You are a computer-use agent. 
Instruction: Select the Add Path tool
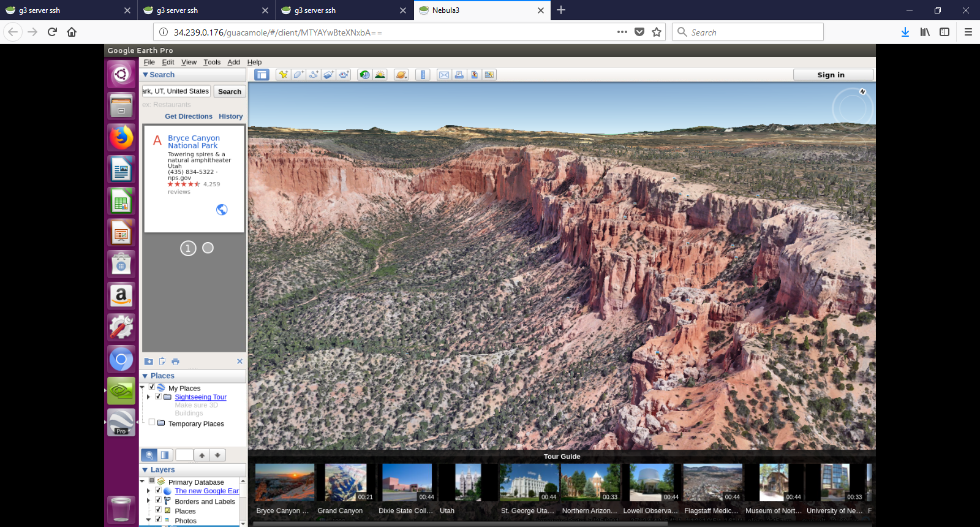tap(314, 75)
